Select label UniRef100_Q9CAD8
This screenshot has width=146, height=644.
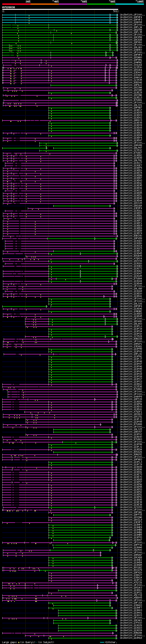pyautogui.click(x=131, y=558)
